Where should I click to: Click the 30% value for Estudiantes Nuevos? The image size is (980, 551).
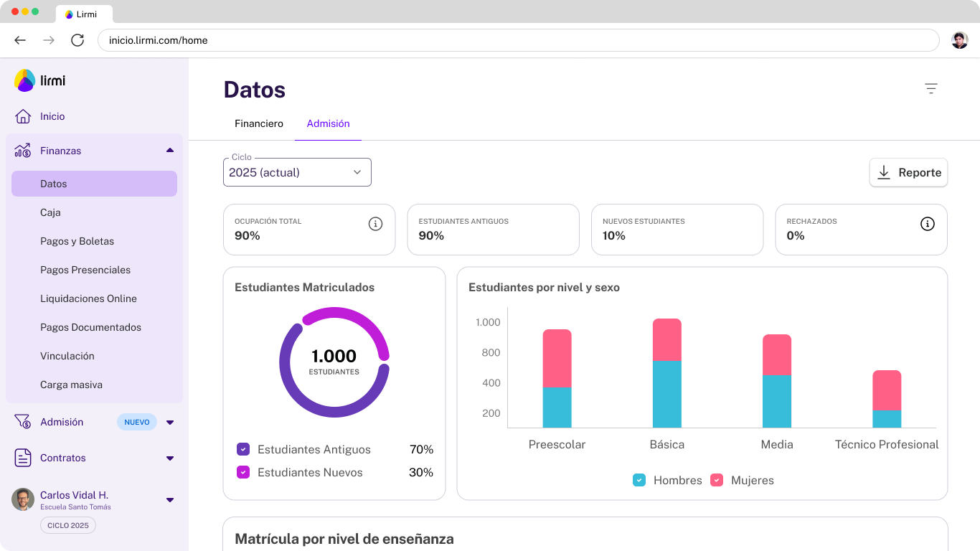click(422, 473)
